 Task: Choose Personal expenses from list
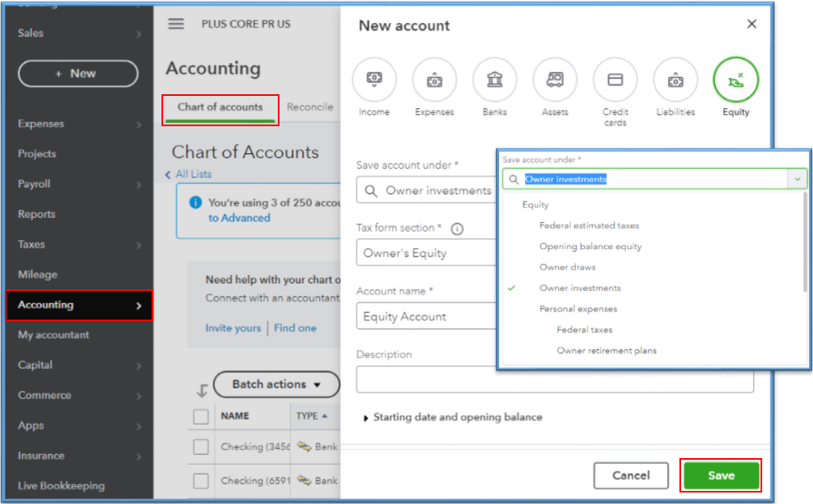coord(578,308)
